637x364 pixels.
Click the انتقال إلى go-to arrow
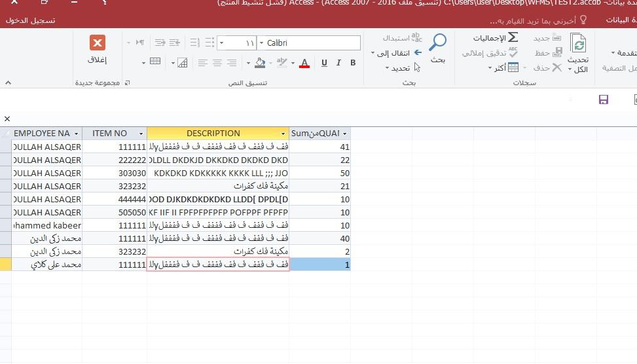[x=418, y=52]
